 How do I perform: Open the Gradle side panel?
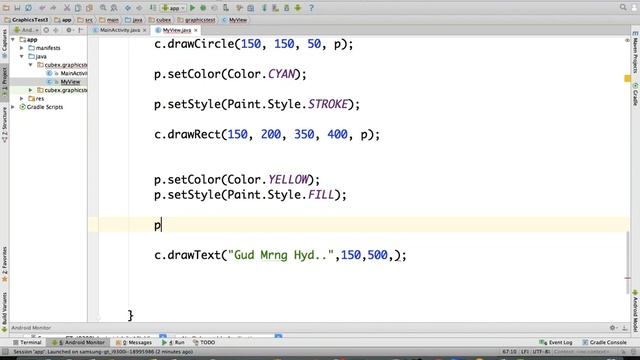pos(636,95)
